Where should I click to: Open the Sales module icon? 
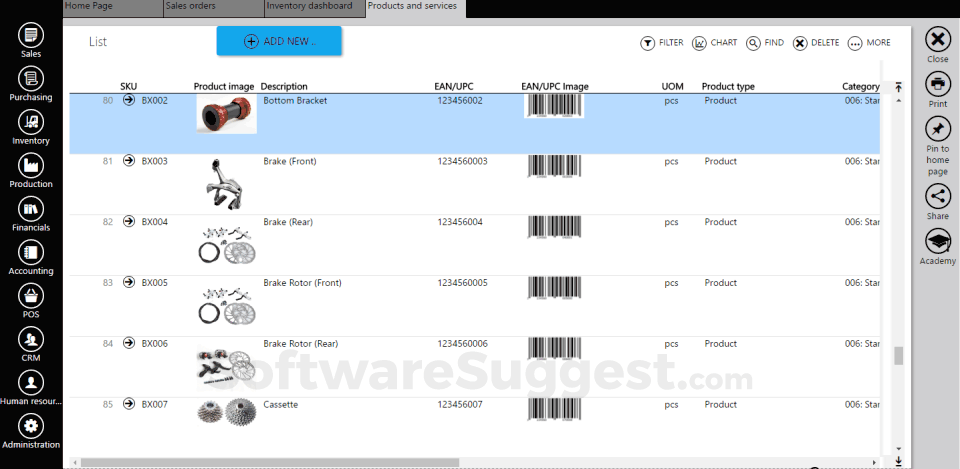coord(31,35)
